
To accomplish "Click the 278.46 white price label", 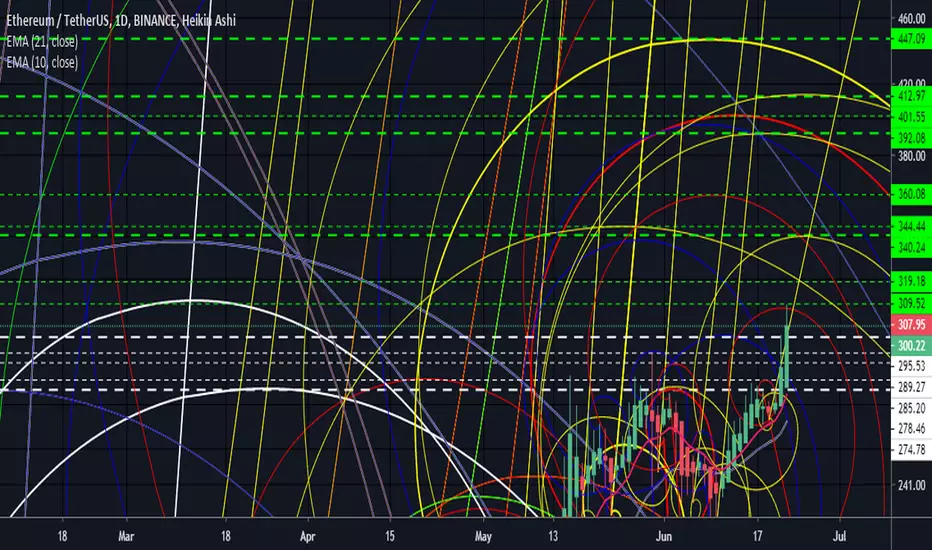I will pyautogui.click(x=912, y=429).
